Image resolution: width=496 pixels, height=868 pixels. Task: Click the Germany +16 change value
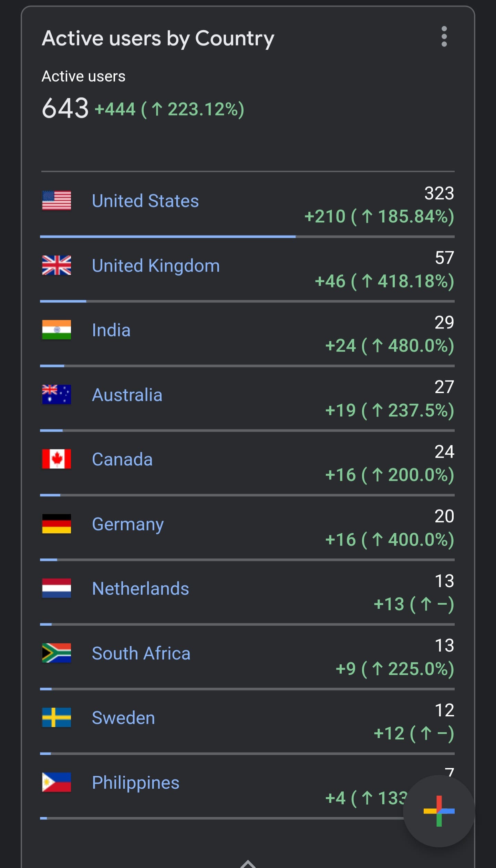point(340,539)
